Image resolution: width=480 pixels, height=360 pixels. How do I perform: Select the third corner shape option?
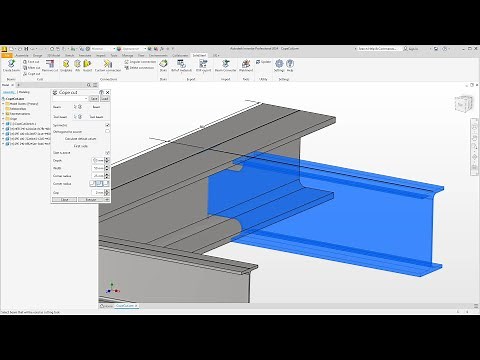click(106, 184)
